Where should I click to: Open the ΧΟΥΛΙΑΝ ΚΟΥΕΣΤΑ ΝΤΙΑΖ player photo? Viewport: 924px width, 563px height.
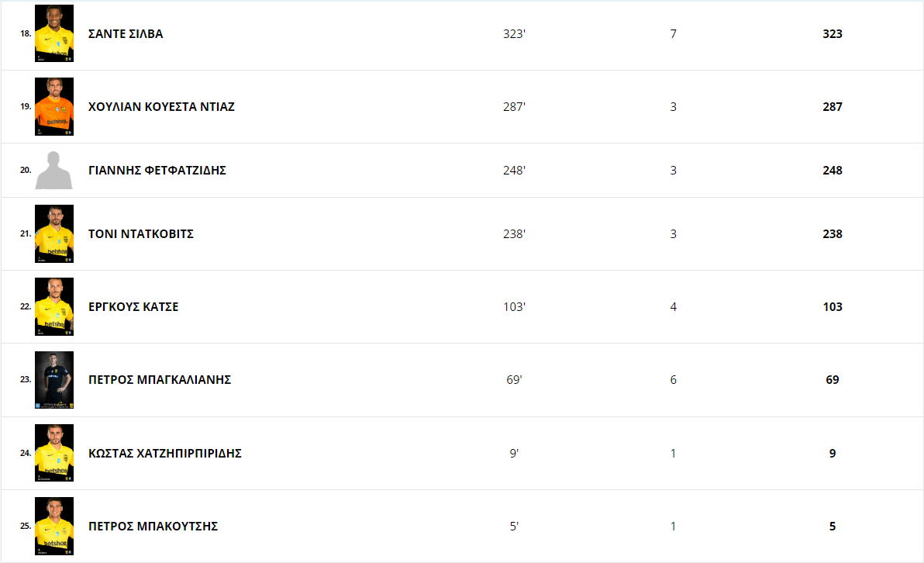click(x=54, y=106)
